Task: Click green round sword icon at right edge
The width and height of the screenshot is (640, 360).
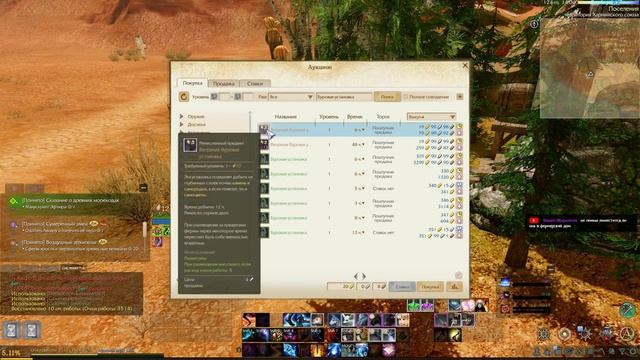Action: pyautogui.click(x=628, y=311)
